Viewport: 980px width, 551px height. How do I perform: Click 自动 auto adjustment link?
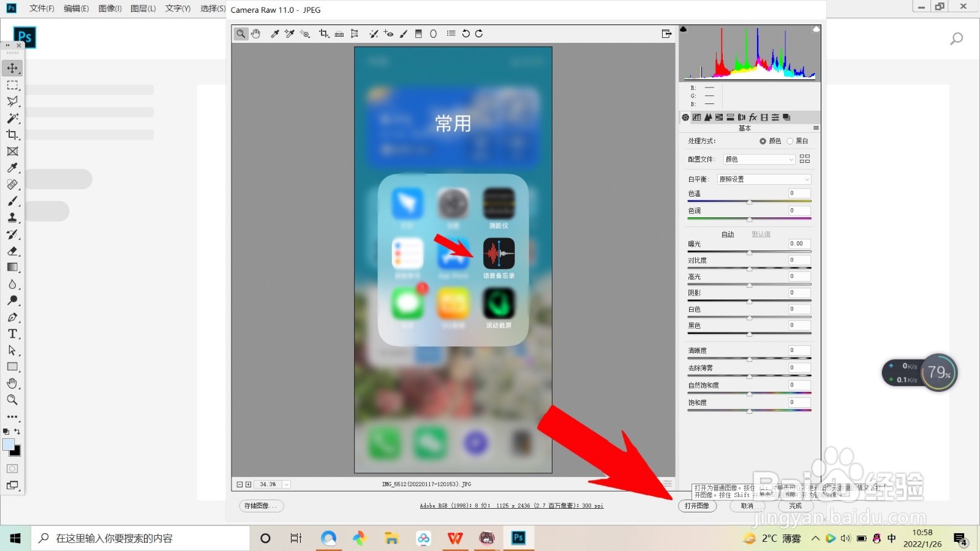[728, 234]
